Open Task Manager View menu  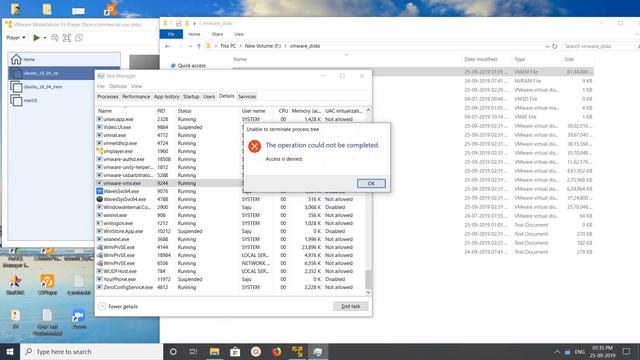[x=136, y=86]
